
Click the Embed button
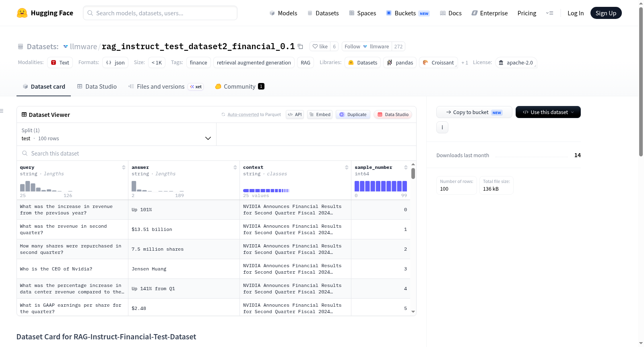(320, 114)
